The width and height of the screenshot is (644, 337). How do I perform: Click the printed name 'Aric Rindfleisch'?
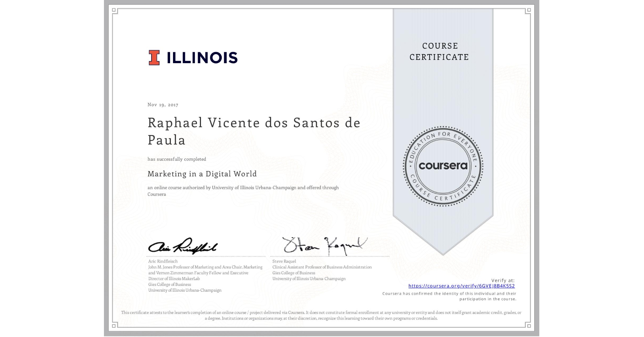(163, 261)
